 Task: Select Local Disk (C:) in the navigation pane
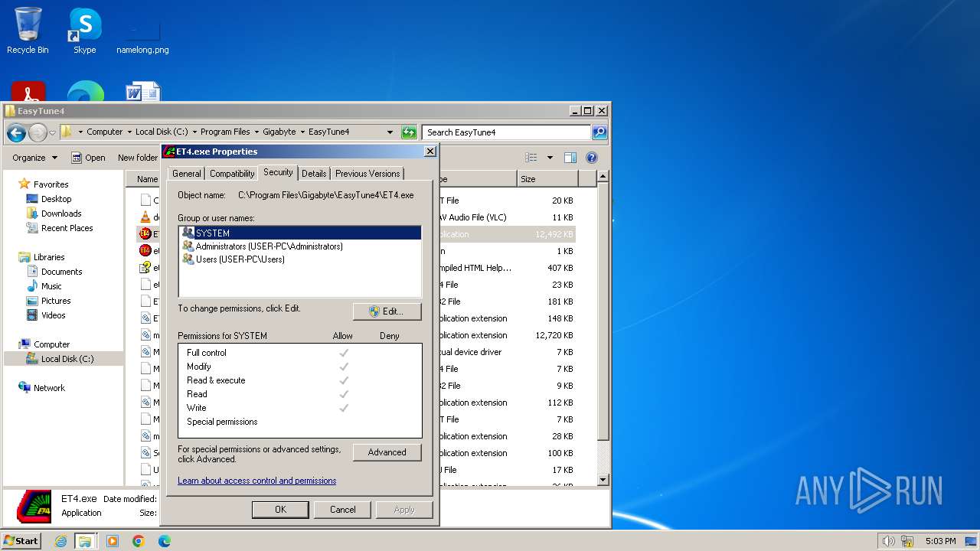64,359
